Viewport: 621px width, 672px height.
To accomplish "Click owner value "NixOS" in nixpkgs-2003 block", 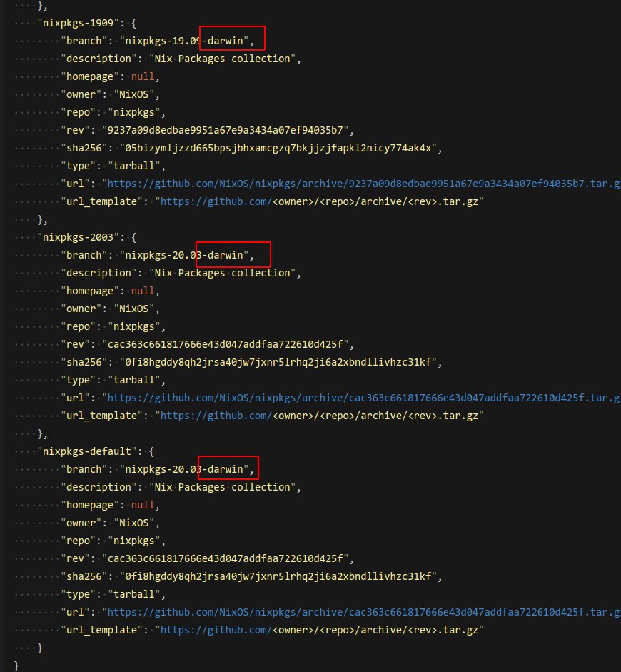I will tap(134, 309).
